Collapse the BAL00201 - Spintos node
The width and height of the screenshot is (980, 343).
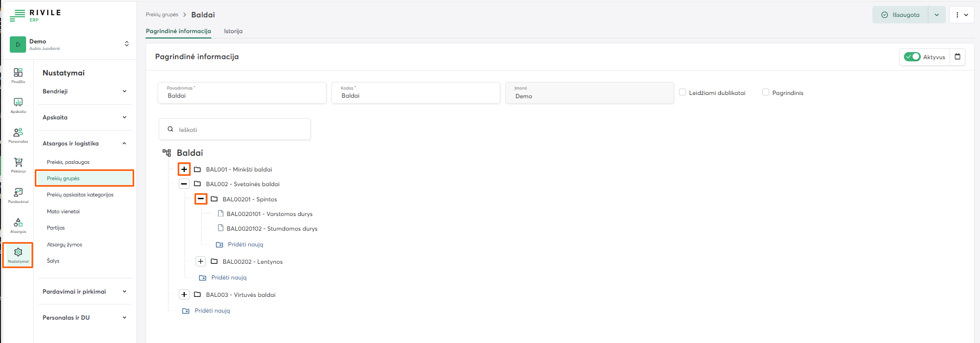[201, 199]
